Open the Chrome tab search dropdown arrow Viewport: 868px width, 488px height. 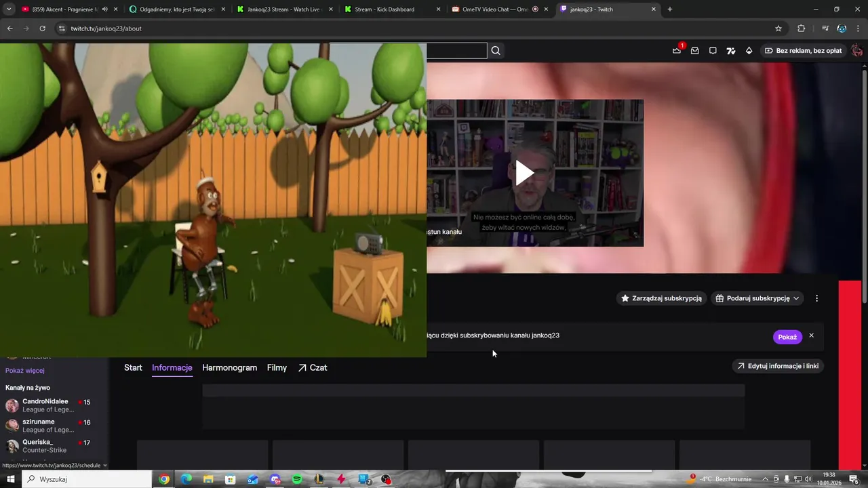9,9
